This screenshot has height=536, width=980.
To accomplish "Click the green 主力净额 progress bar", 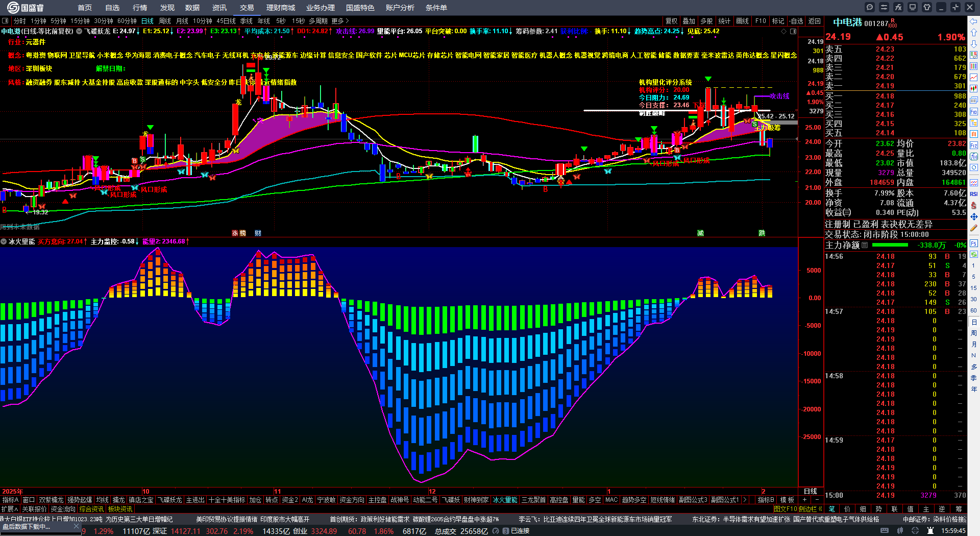I will click(x=889, y=245).
